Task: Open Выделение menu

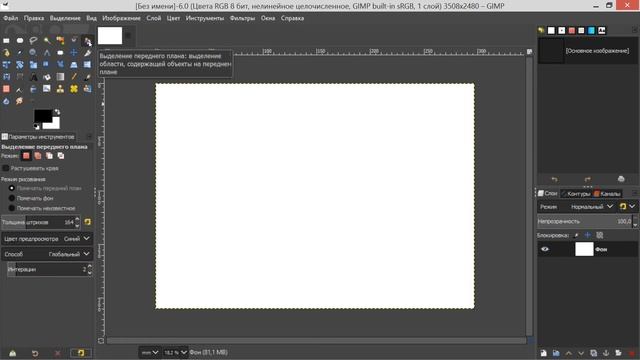Action: coord(65,18)
